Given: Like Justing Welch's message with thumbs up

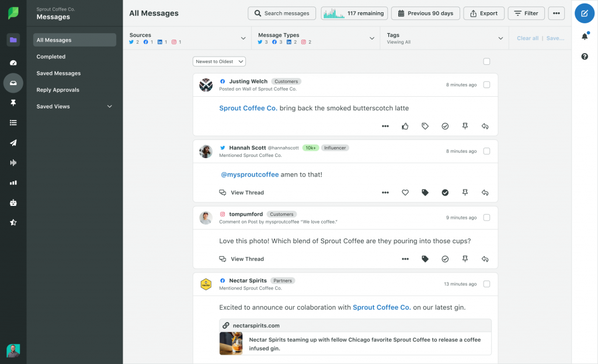Looking at the screenshot, I should (405, 126).
